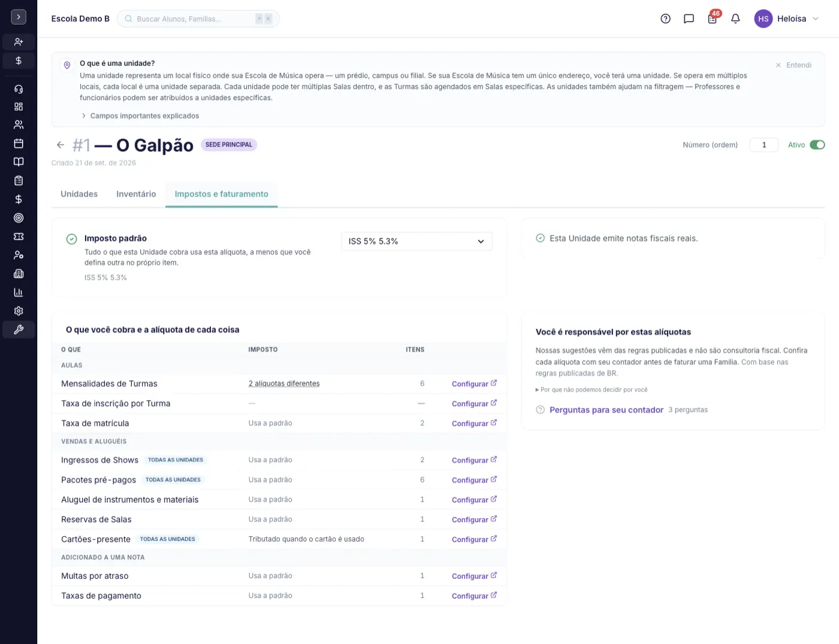Open Perguntas para seu contador
Viewport: 839px width, 644px height.
606,410
